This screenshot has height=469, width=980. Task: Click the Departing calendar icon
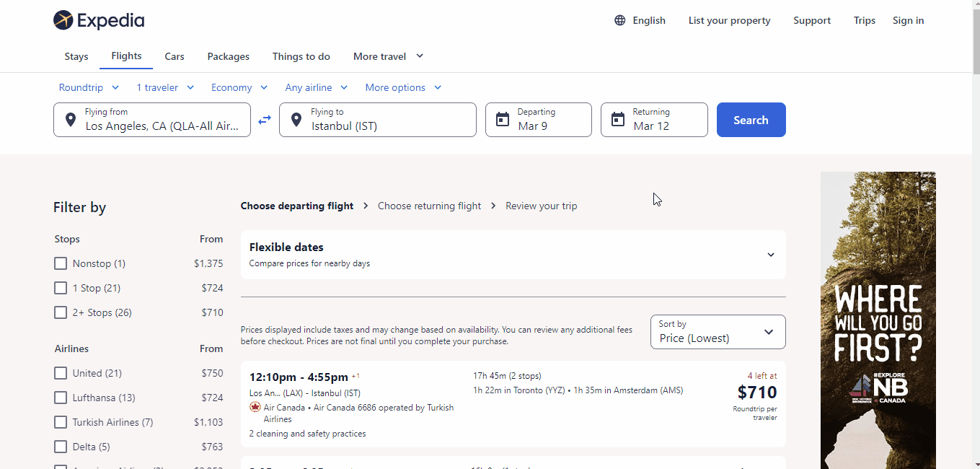503,120
